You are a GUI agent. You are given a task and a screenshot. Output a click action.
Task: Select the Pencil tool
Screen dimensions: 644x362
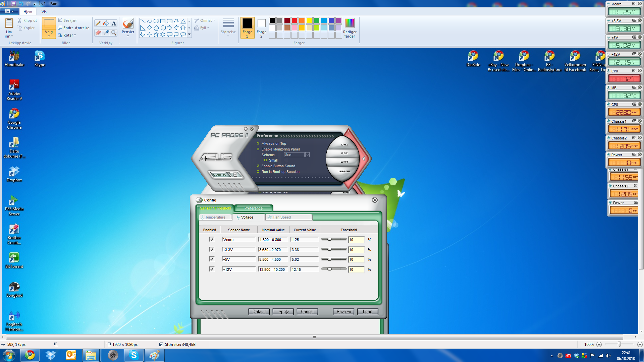(x=98, y=23)
